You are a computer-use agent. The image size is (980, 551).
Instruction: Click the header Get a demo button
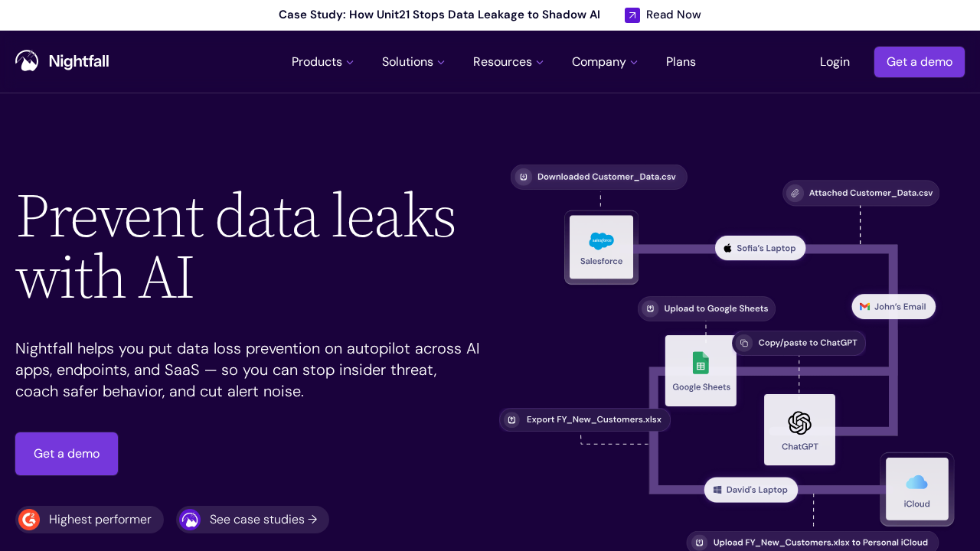click(919, 62)
